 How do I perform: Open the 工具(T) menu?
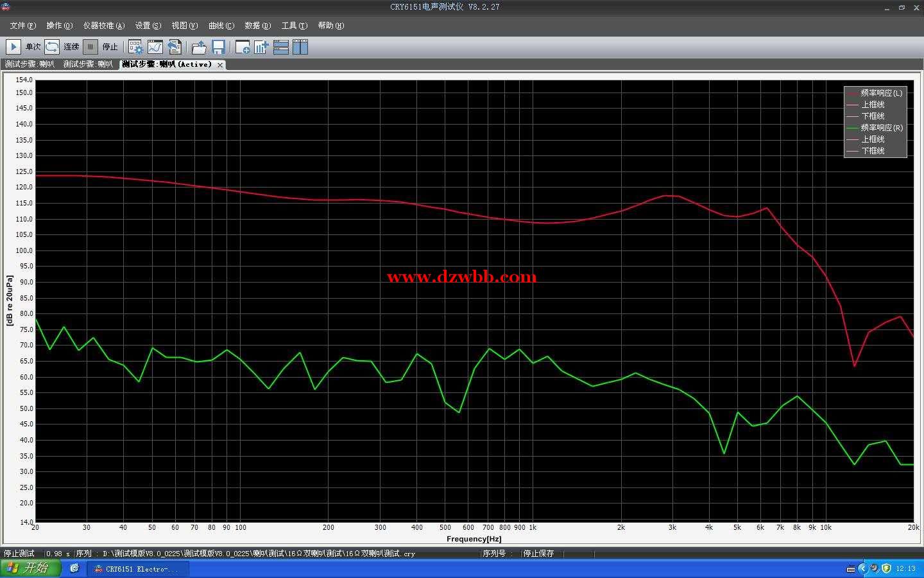click(294, 26)
